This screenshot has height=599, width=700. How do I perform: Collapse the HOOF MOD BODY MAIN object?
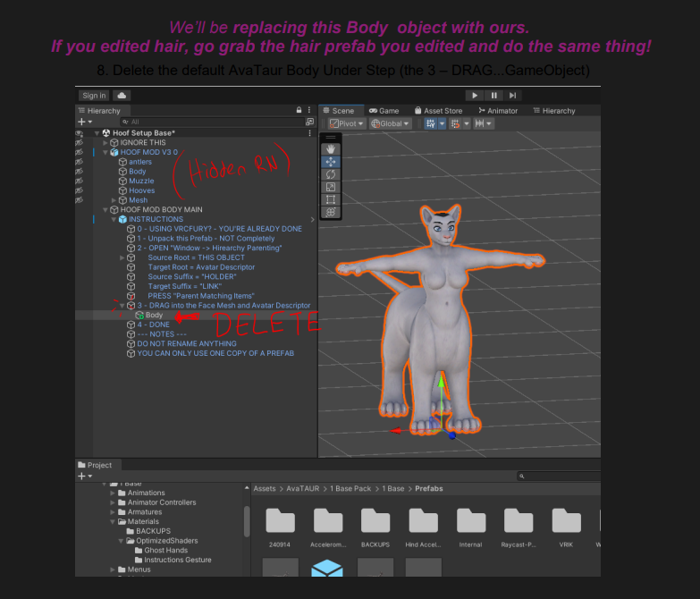pyautogui.click(x=106, y=209)
